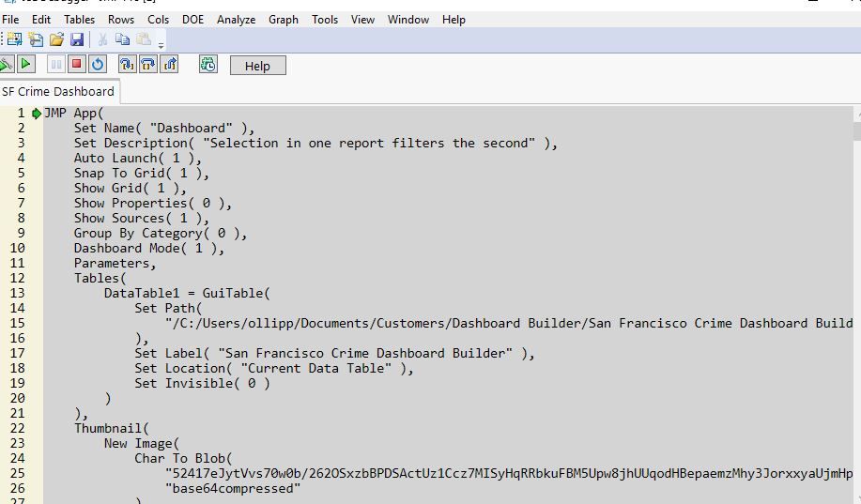Open the Window menu
861x504 pixels.
(x=408, y=20)
